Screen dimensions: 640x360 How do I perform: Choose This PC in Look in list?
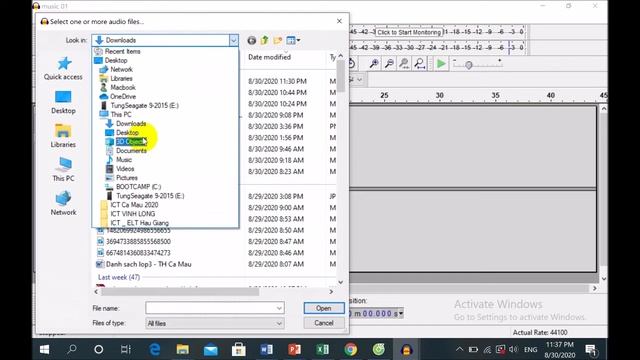coord(121,115)
